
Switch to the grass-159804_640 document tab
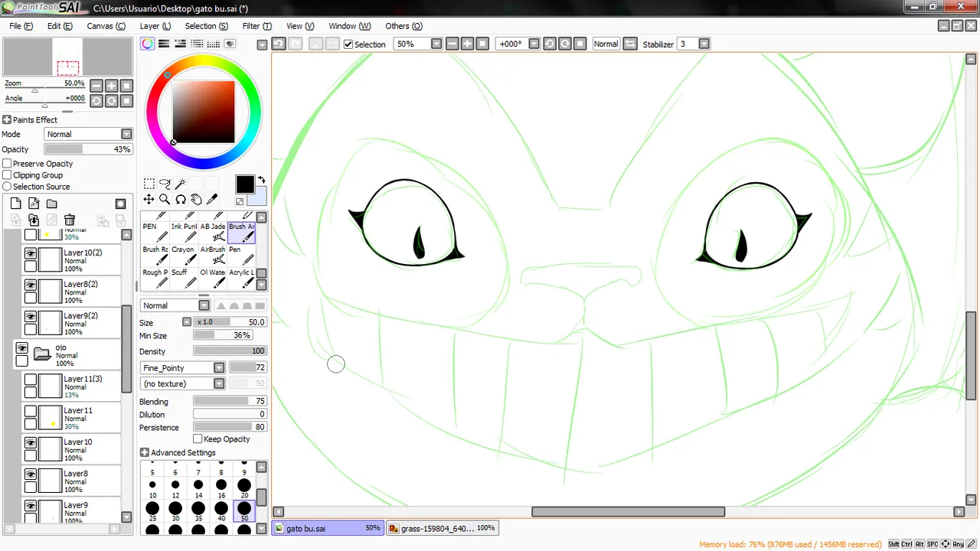click(442, 528)
